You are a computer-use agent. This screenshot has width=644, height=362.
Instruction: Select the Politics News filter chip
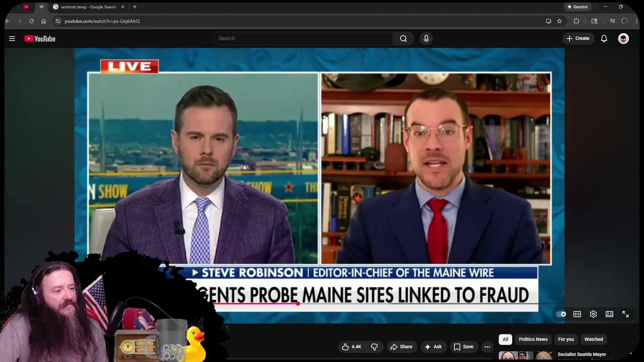coord(533,339)
